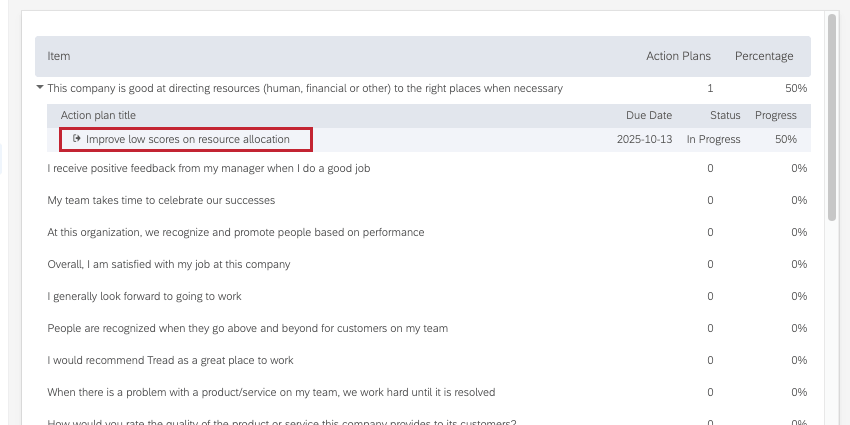Open Improve low scores on resource allocation plan
The width and height of the screenshot is (850, 425).
188,139
